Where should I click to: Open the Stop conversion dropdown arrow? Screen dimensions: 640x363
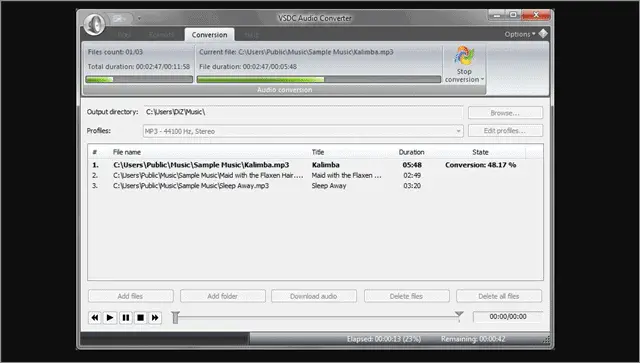click(x=482, y=79)
